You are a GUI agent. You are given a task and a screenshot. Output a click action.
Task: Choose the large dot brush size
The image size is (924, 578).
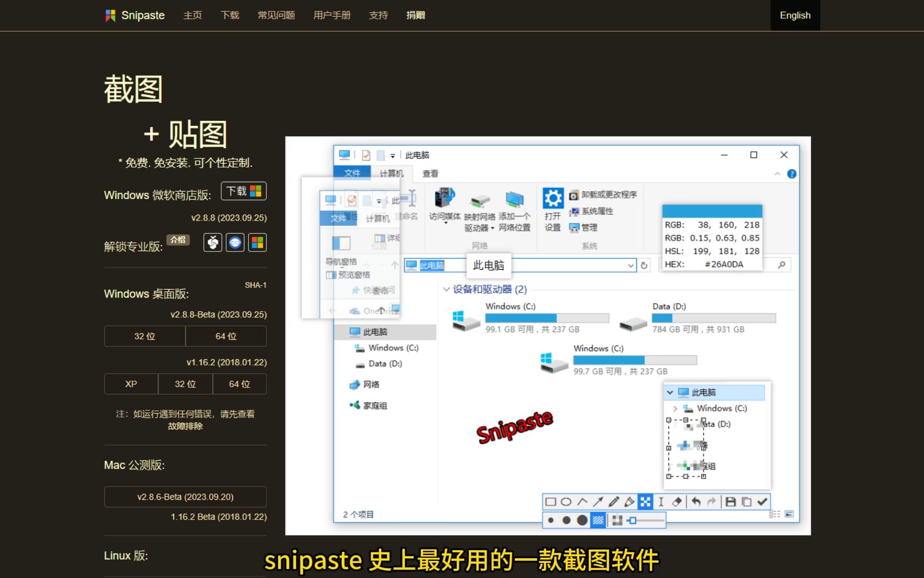coord(582,520)
